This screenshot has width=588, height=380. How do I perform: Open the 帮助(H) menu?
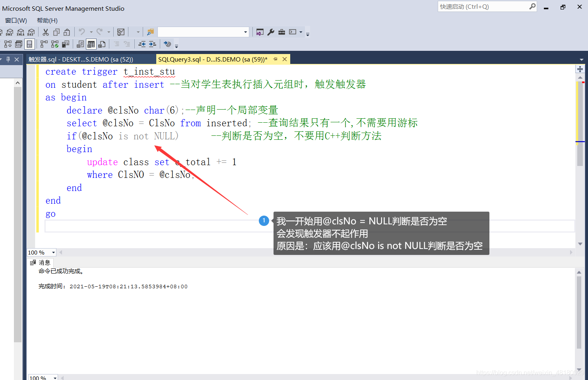(x=47, y=20)
